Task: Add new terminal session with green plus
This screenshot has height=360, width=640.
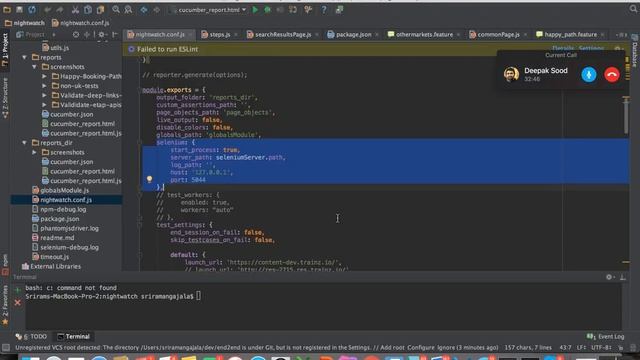Action: tap(18, 290)
